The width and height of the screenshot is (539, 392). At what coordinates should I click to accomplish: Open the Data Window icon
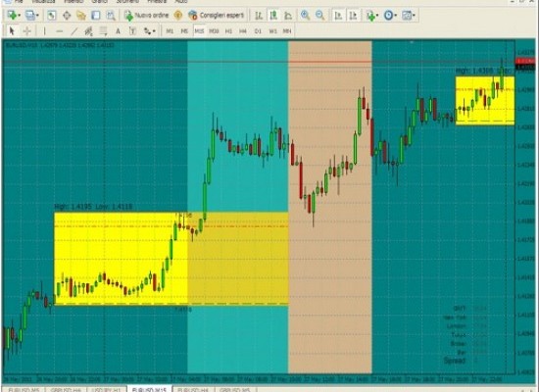tap(67, 15)
